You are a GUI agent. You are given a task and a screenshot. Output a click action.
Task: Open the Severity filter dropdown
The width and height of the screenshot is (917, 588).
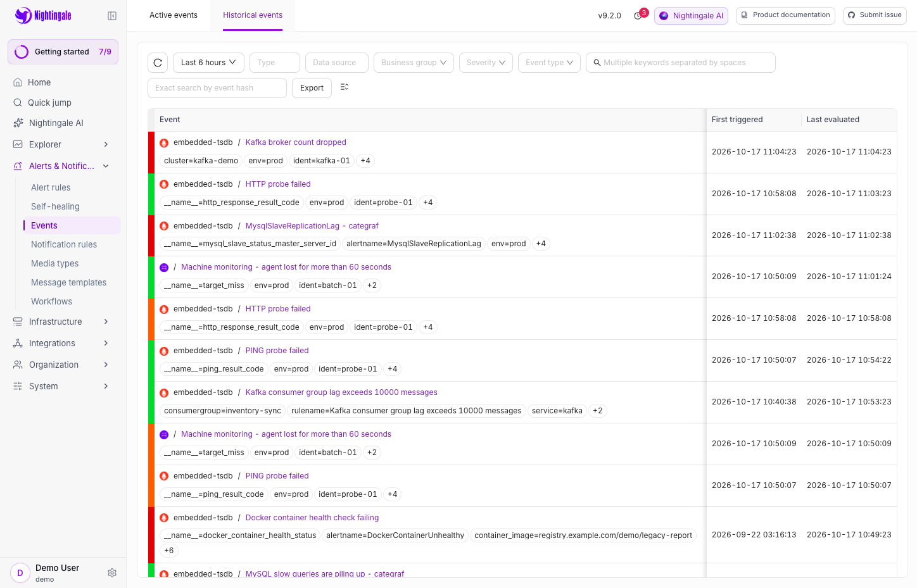[486, 63]
